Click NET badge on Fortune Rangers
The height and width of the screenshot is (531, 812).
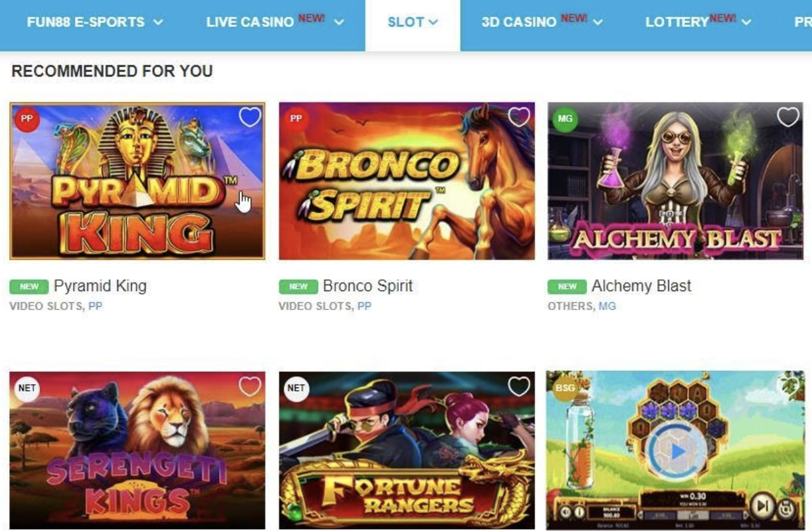(296, 388)
